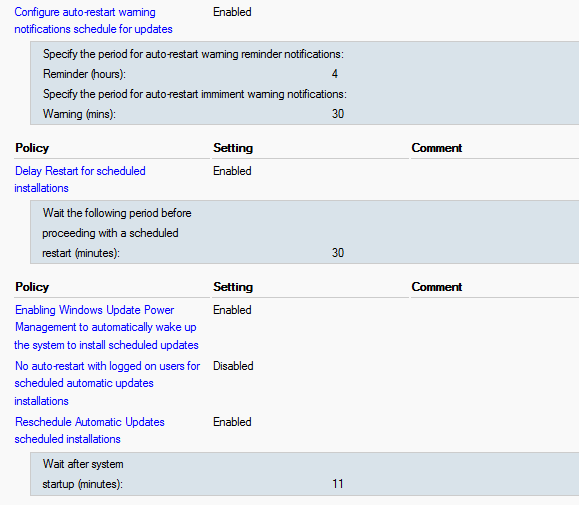Image resolution: width=579 pixels, height=505 pixels.
Task: Click Policy column header above Enabling Windows Update
Action: (32, 287)
